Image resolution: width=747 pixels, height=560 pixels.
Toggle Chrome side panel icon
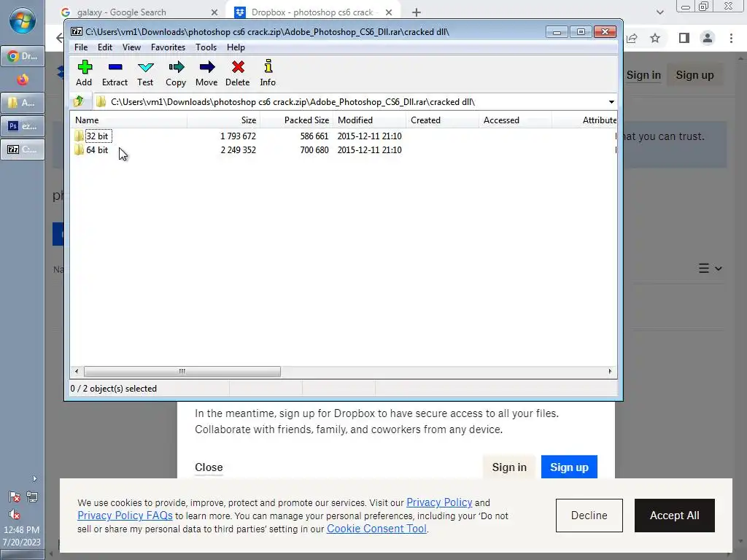click(684, 38)
